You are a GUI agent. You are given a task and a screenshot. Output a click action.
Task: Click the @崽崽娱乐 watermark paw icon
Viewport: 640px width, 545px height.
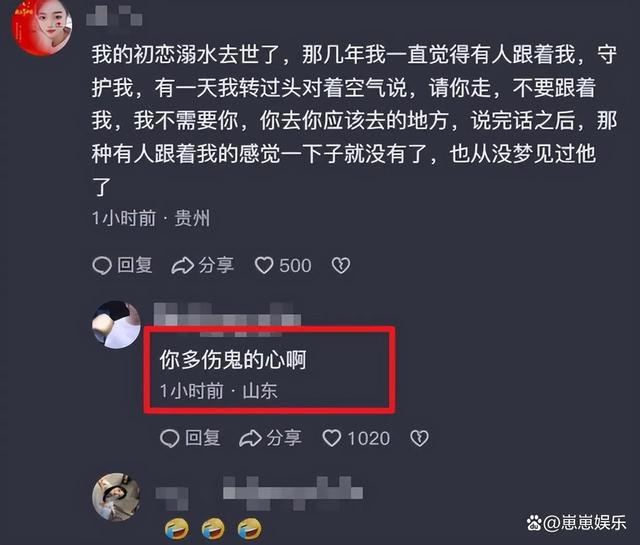pyautogui.click(x=533, y=523)
